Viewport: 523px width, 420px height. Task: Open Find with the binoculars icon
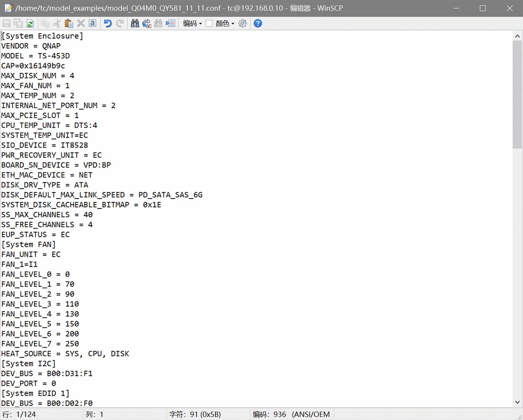click(x=135, y=23)
